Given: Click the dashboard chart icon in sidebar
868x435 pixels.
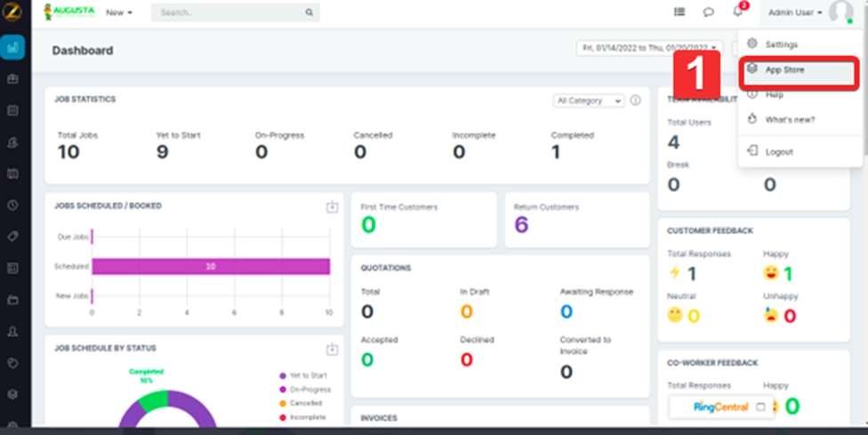Looking at the screenshot, I should (13, 47).
